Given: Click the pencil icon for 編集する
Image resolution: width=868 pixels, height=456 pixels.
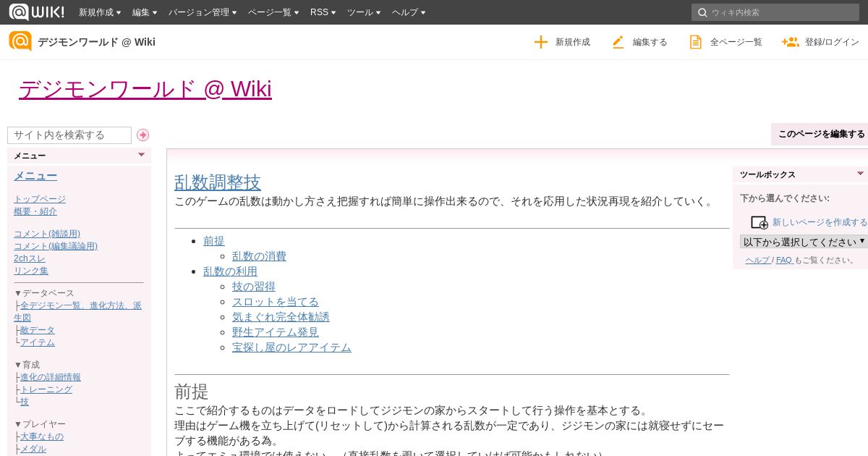Looking at the screenshot, I should 618,42.
